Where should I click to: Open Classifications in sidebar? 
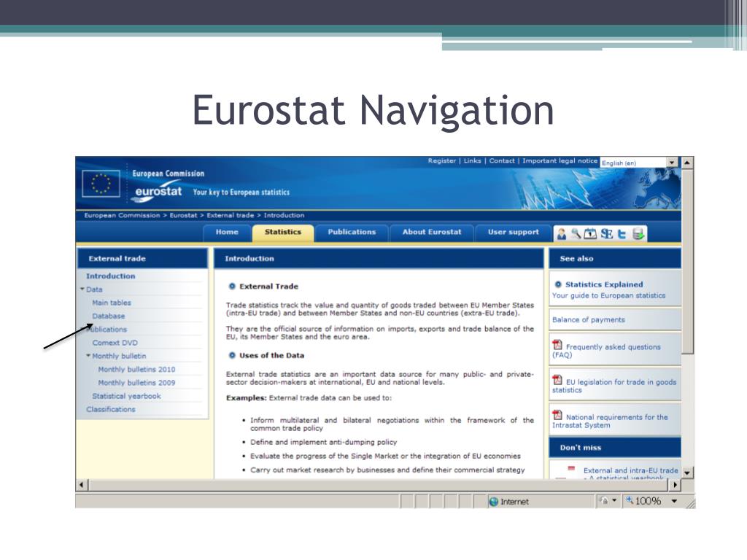(x=111, y=409)
